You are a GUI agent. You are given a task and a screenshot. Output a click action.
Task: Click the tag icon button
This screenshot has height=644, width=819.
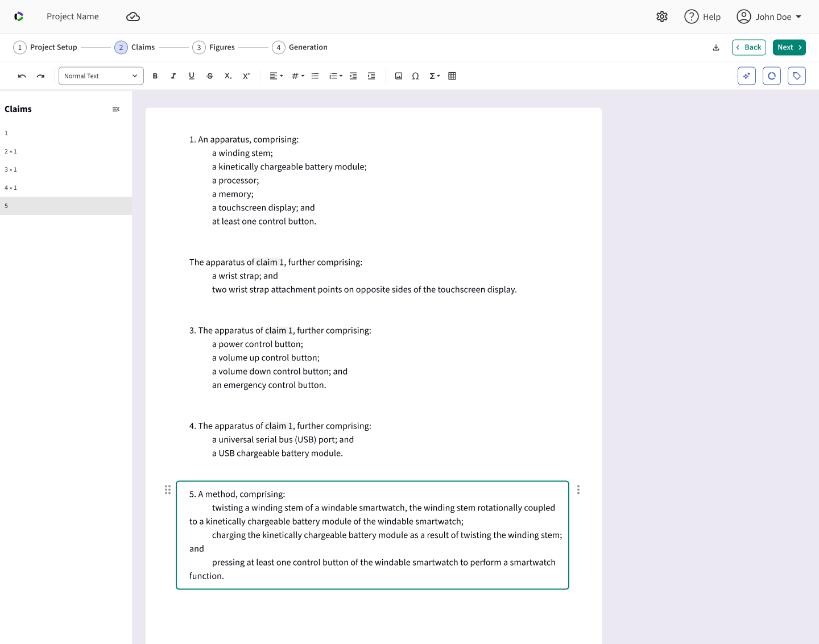[x=797, y=76]
